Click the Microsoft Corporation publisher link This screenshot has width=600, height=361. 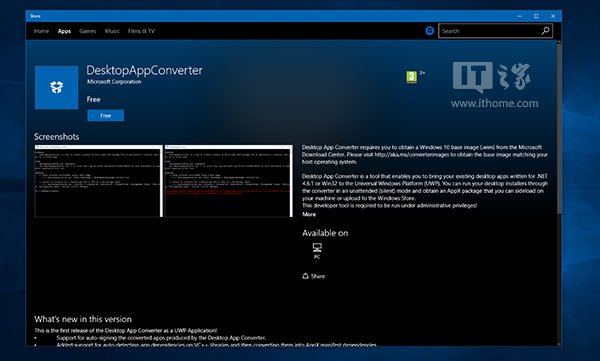tap(114, 82)
